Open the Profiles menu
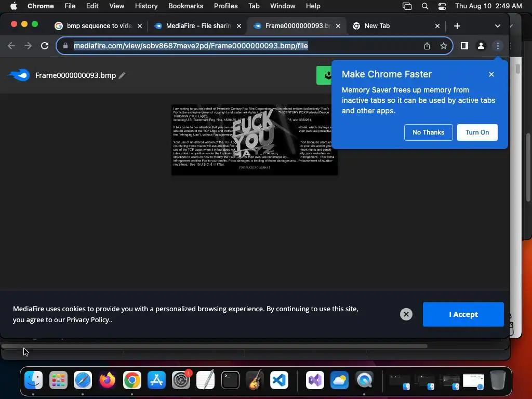Image resolution: width=532 pixels, height=399 pixels. click(225, 6)
